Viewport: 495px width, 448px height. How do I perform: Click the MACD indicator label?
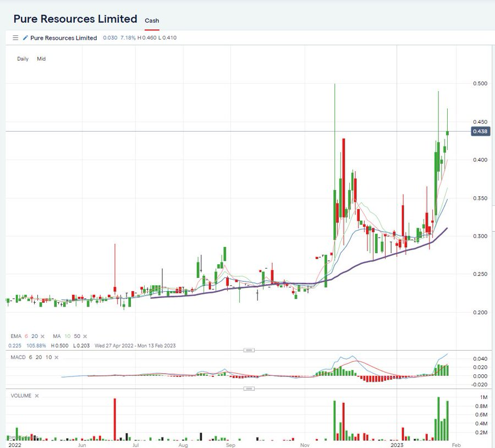click(x=18, y=357)
